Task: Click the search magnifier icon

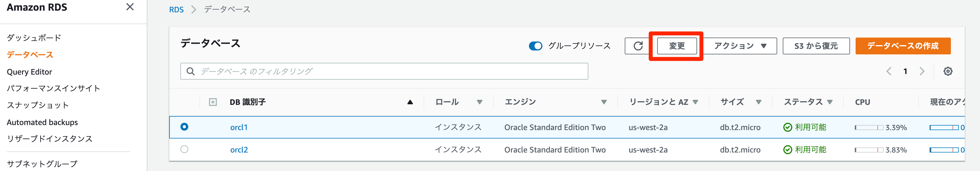Action: tap(191, 71)
